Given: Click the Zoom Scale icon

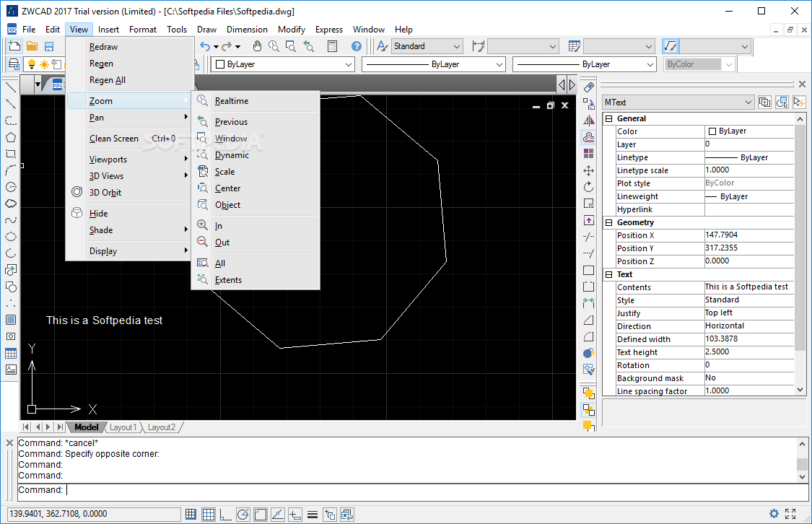Looking at the screenshot, I should point(203,171).
